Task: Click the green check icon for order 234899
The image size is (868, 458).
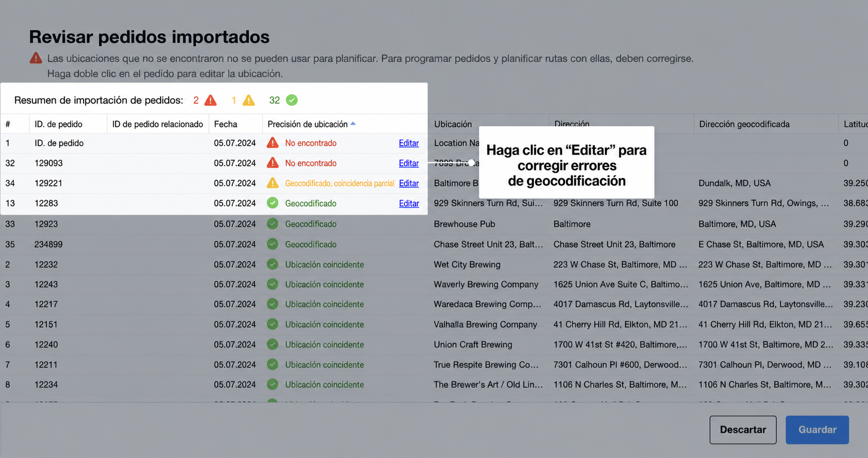Action: click(x=272, y=244)
